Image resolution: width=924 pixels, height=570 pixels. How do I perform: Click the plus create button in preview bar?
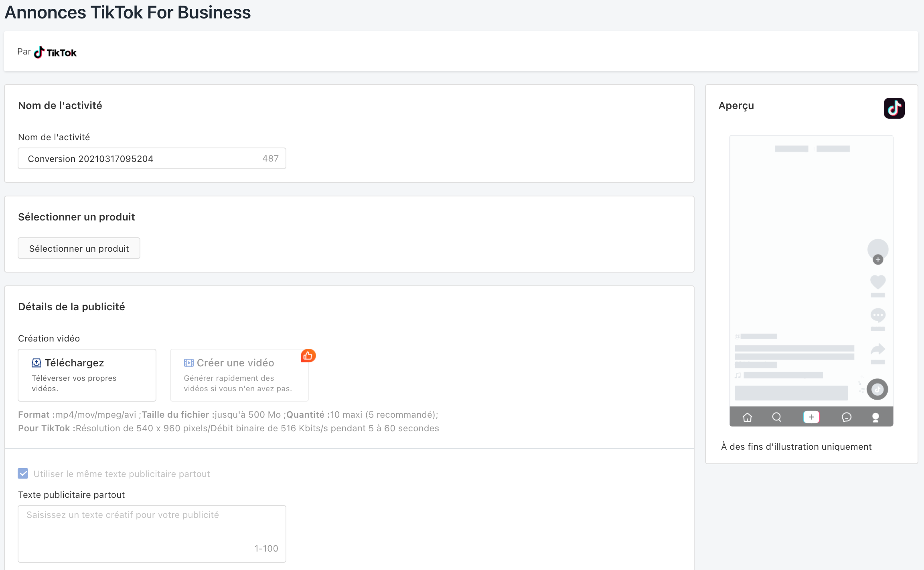pos(811,417)
